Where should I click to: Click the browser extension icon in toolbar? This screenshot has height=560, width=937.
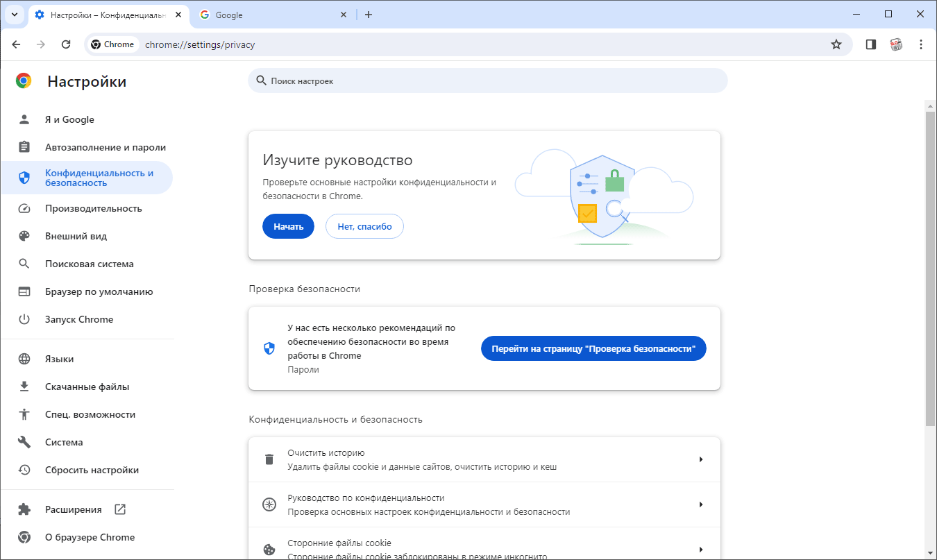(x=896, y=44)
